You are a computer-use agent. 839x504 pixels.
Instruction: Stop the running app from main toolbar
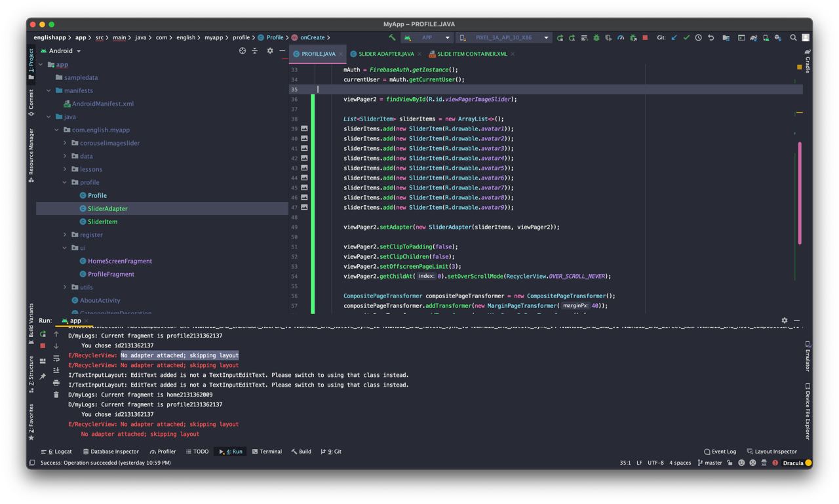pyautogui.click(x=646, y=38)
